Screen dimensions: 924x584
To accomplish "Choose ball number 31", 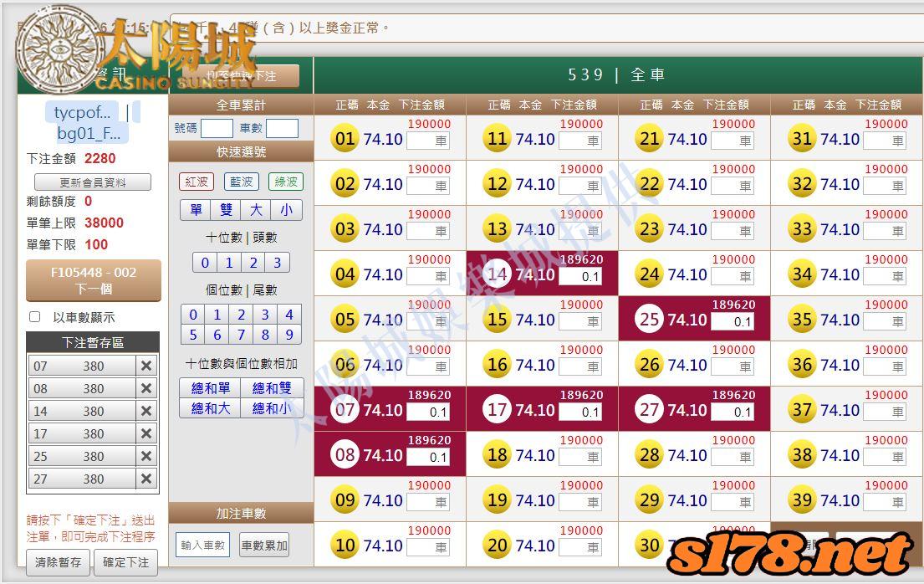I will click(x=802, y=139).
